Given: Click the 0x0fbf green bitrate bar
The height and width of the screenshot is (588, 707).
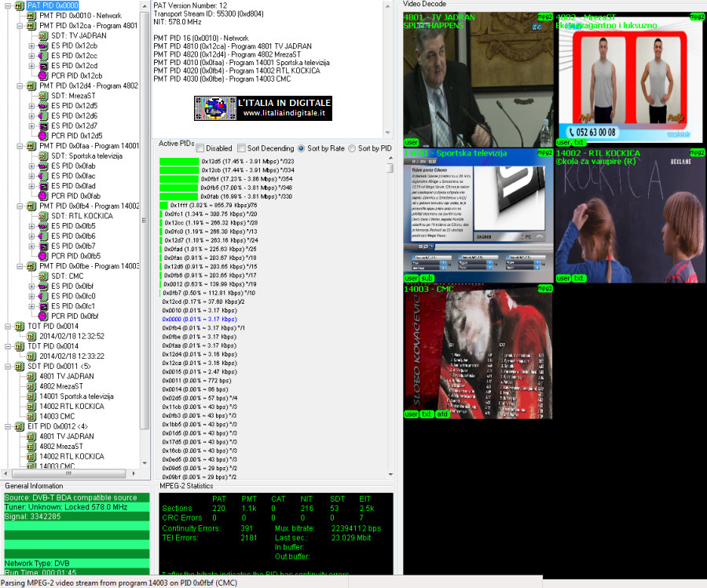Looking at the screenshot, I should click(179, 179).
